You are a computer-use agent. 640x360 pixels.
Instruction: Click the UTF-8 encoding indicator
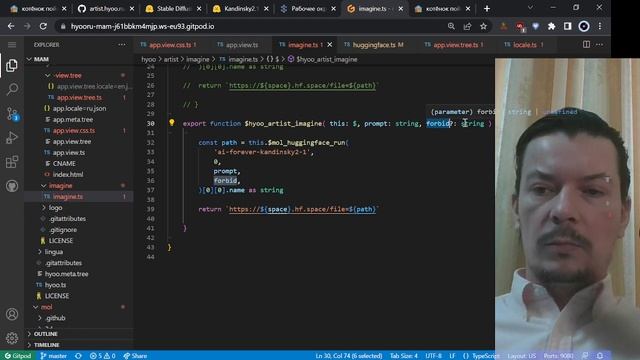(433, 356)
